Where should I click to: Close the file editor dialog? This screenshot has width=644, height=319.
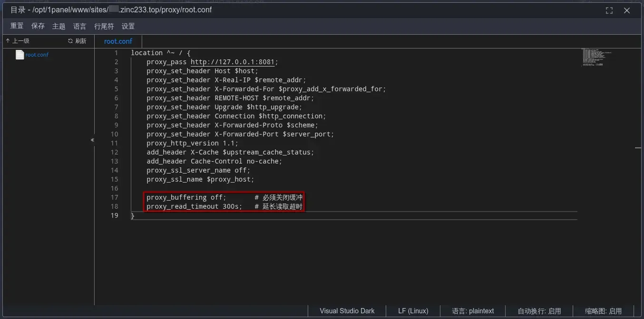(x=627, y=10)
